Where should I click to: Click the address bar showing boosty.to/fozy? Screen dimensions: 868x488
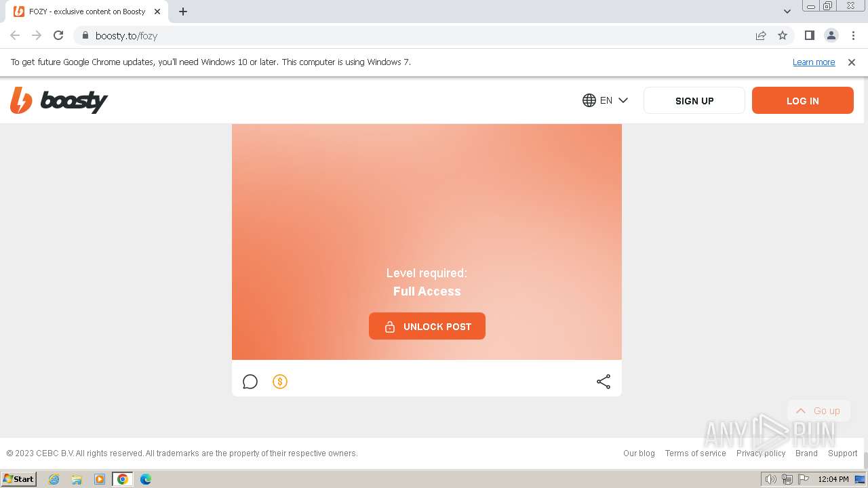pyautogui.click(x=434, y=35)
